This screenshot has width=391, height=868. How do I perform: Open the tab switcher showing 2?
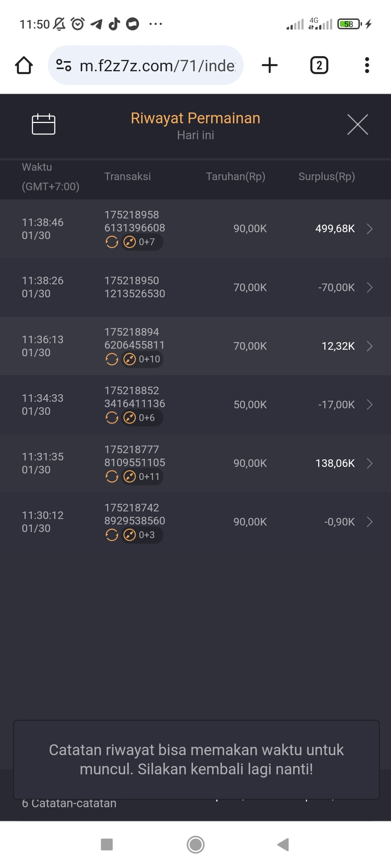point(319,65)
